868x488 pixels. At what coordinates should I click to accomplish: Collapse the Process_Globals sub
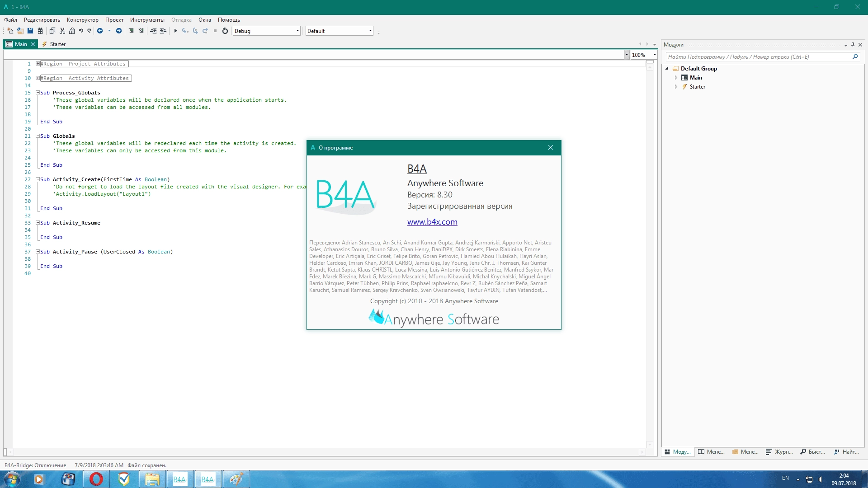click(38, 93)
